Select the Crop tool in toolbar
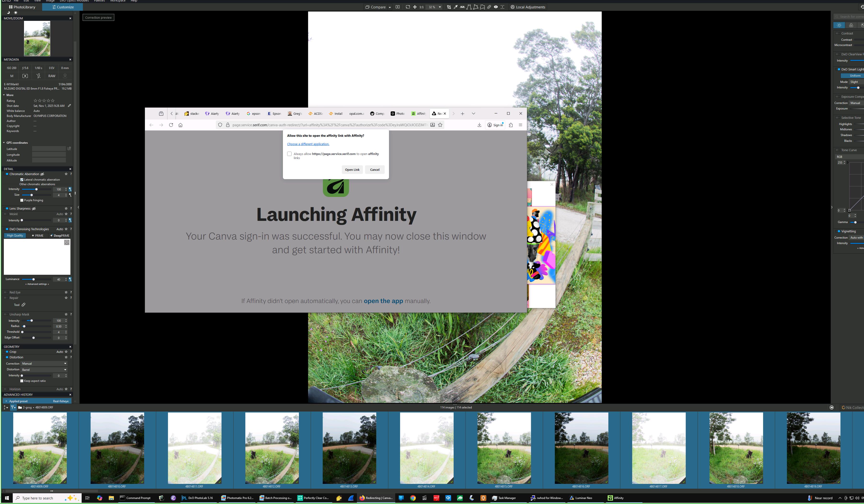 coord(449,7)
